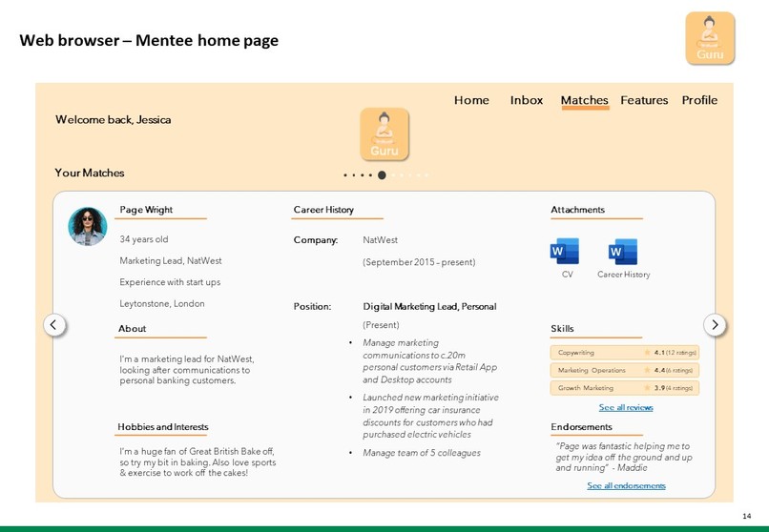Click 'Manage team of 5 colleagues' bullet
Image resolution: width=769 pixels, height=532 pixels.
(x=422, y=453)
